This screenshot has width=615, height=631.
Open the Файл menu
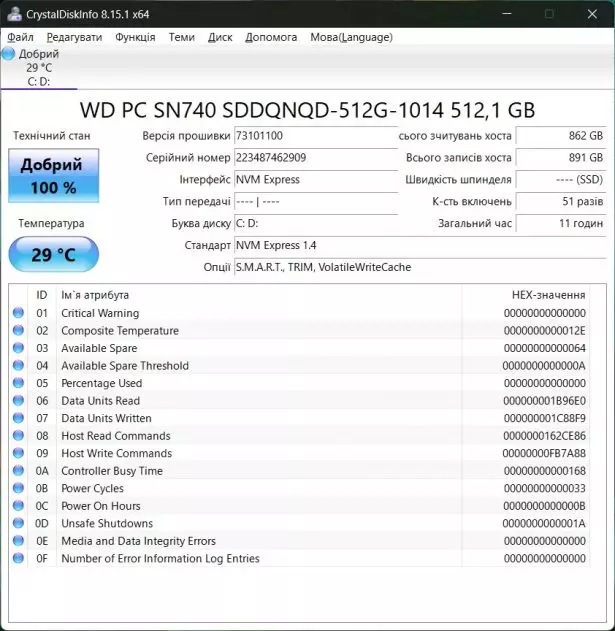pyautogui.click(x=20, y=37)
